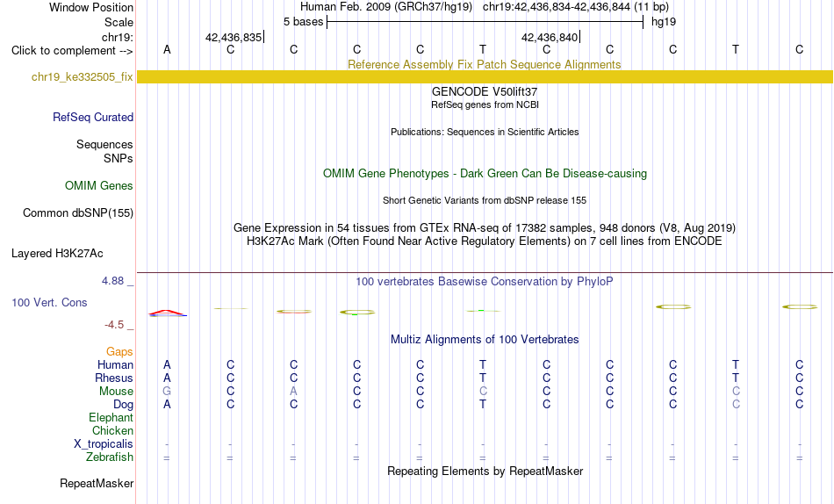This screenshot has height=504, width=834.
Task: Open the chr19_ke332505_fix track label
Action: coord(82,77)
